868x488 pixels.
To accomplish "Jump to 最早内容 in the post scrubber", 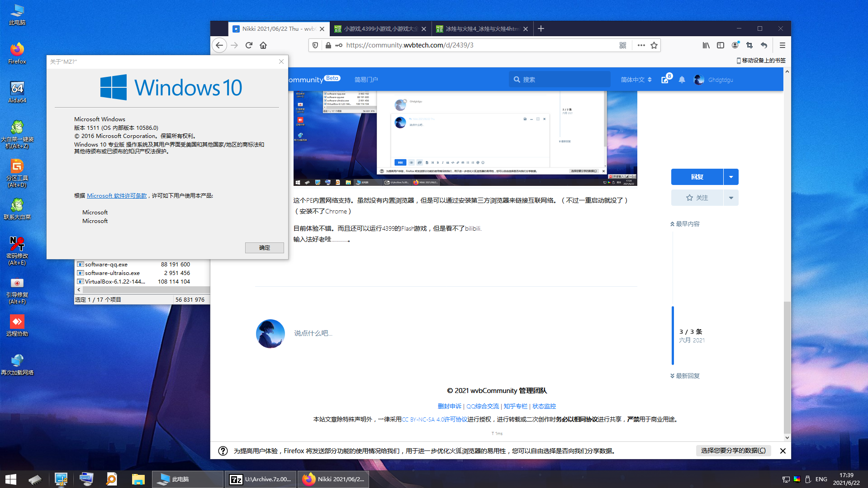I will point(685,224).
